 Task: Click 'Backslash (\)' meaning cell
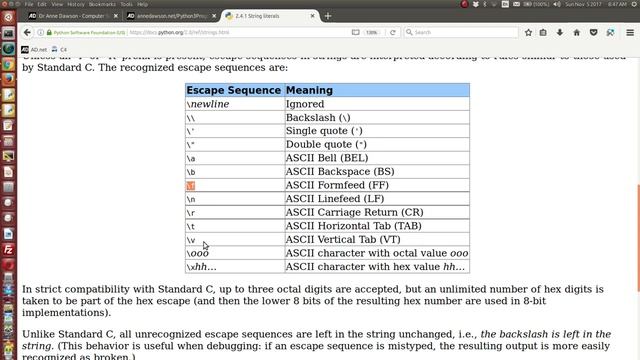click(x=377, y=118)
